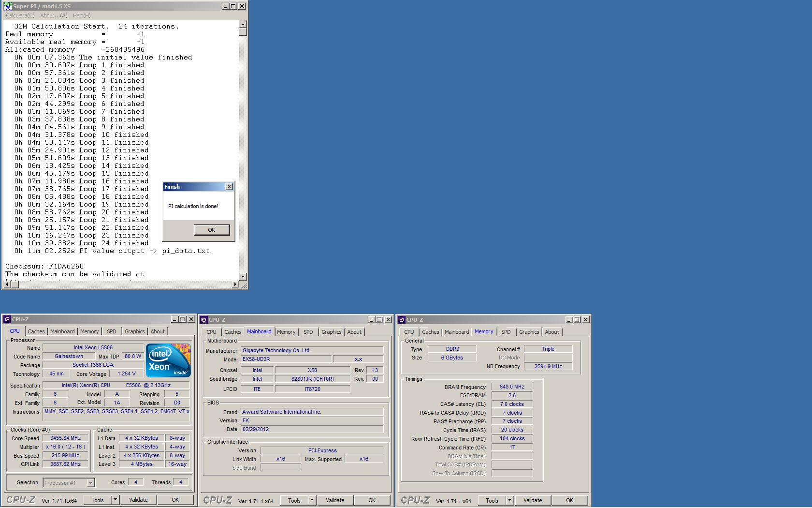Select the About tab in the Mainboard window

click(354, 332)
